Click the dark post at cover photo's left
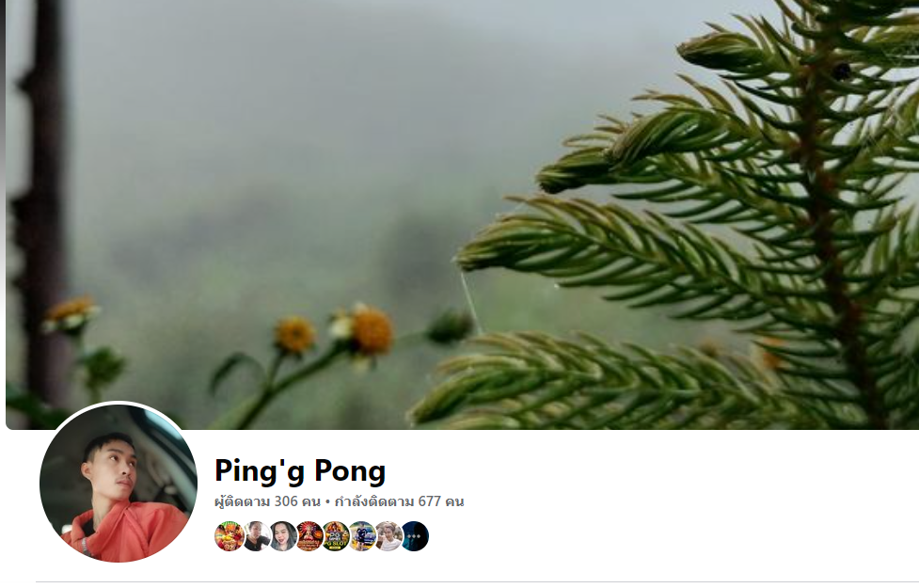The height and width of the screenshot is (588, 919). 42,205
